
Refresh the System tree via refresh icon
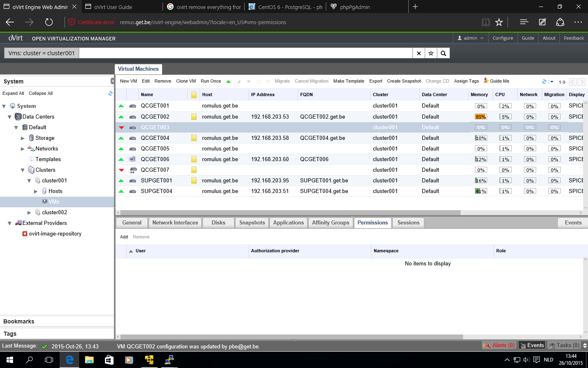tap(110, 93)
